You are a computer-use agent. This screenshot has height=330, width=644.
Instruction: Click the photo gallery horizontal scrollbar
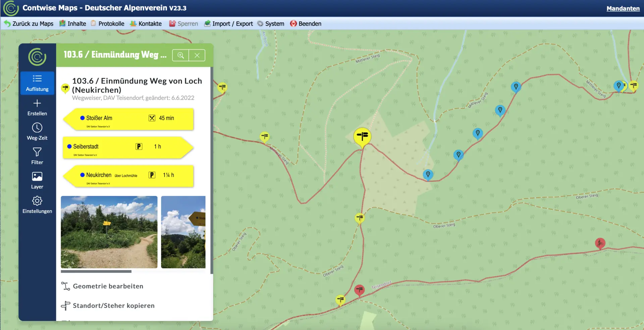click(x=96, y=271)
